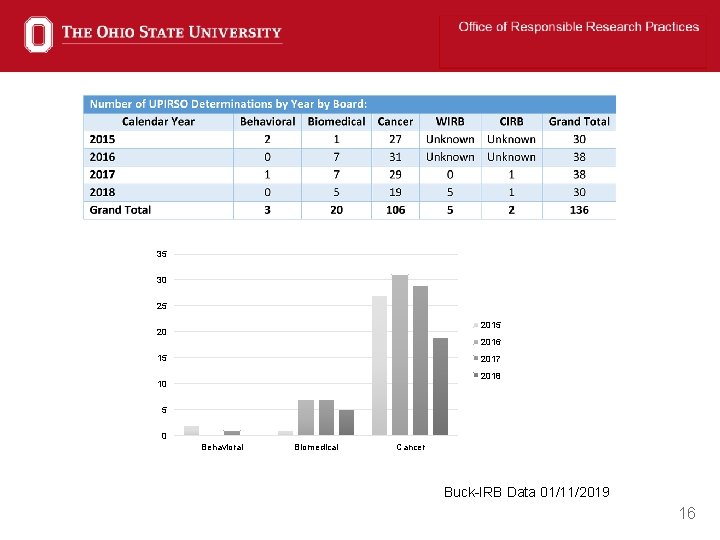Click Cancer value 31 in 2016 row
The width and height of the screenshot is (720, 540).
pyautogui.click(x=395, y=157)
